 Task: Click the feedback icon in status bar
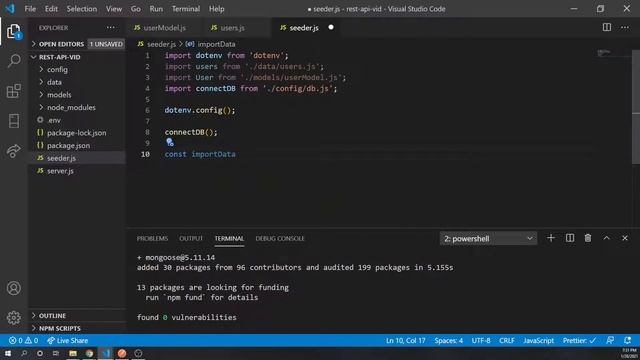click(x=610, y=340)
